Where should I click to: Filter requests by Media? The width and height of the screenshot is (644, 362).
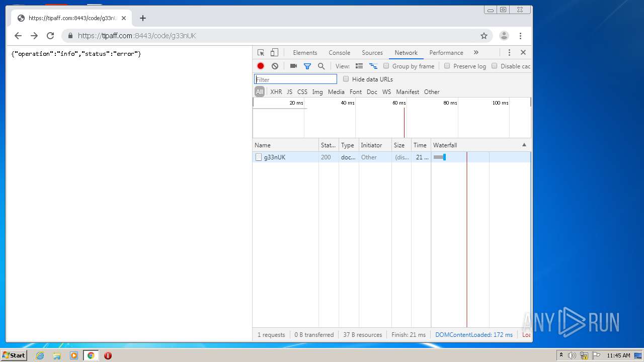(336, 92)
